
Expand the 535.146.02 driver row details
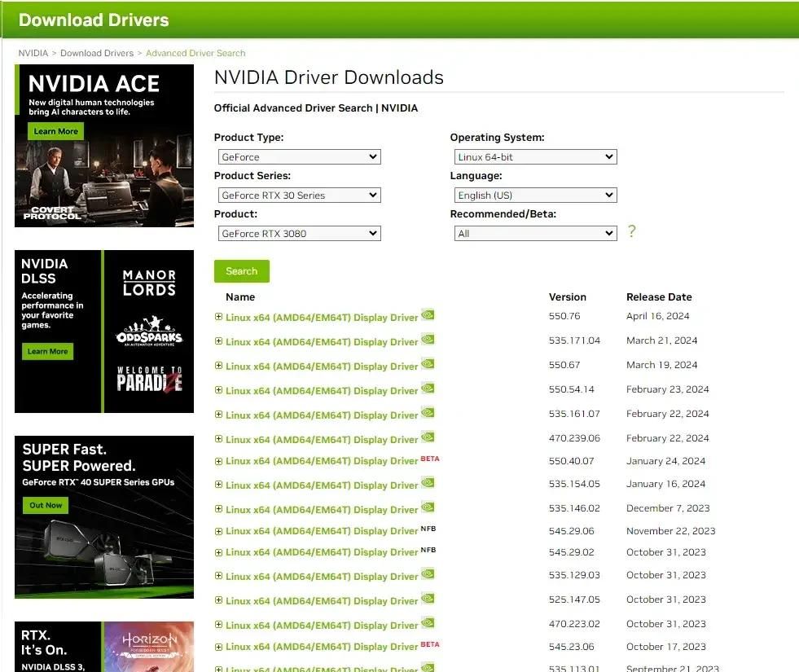click(218, 509)
